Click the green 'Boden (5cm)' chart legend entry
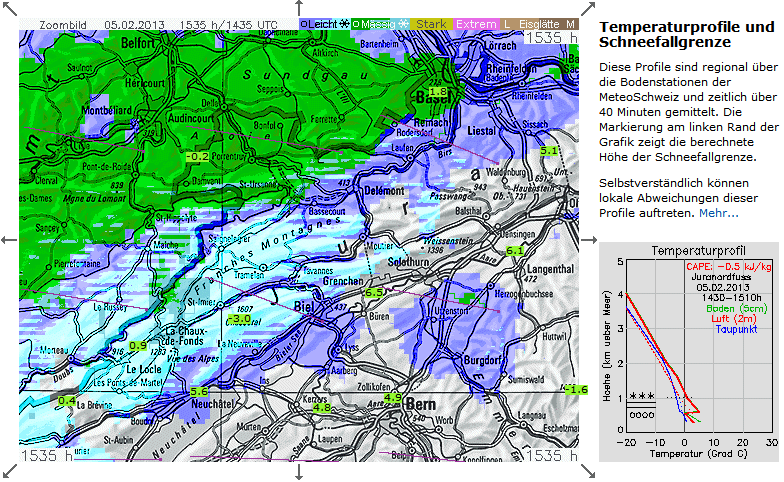The image size is (784, 482). click(736, 308)
